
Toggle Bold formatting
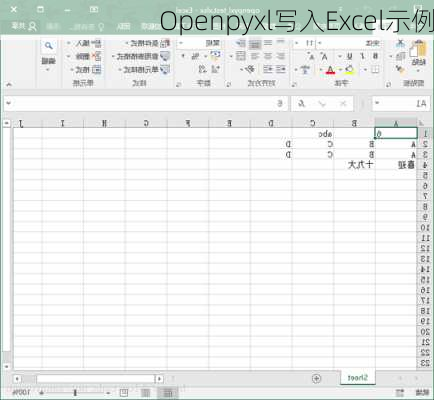coord(375,56)
